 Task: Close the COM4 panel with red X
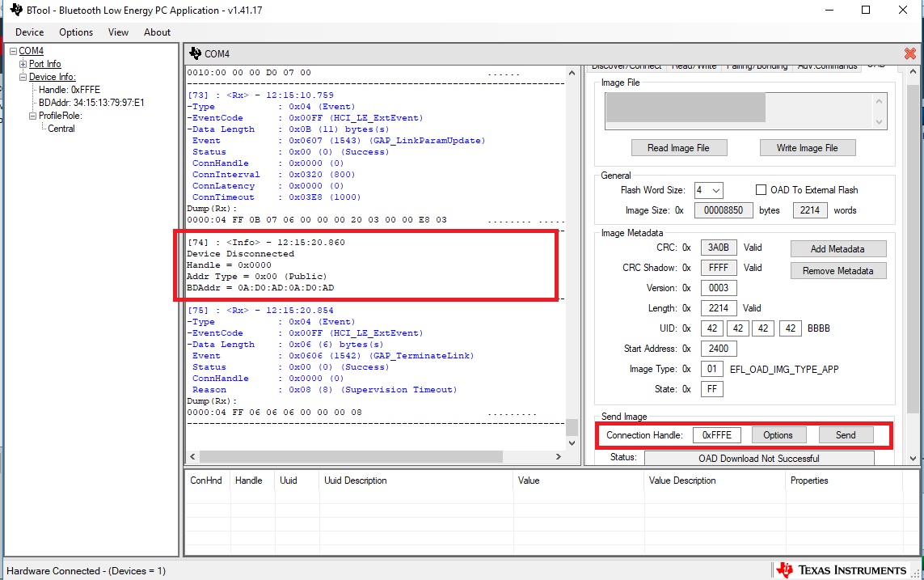pos(910,53)
